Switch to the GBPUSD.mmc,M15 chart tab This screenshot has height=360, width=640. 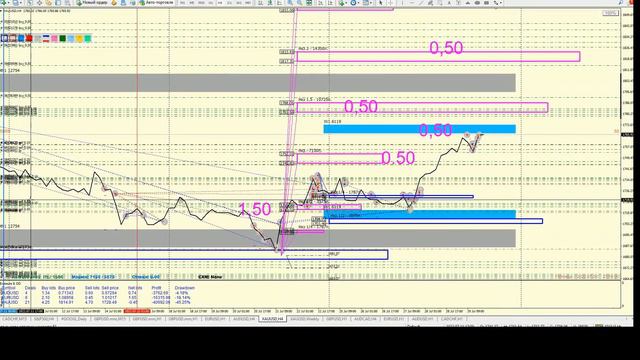110,318
